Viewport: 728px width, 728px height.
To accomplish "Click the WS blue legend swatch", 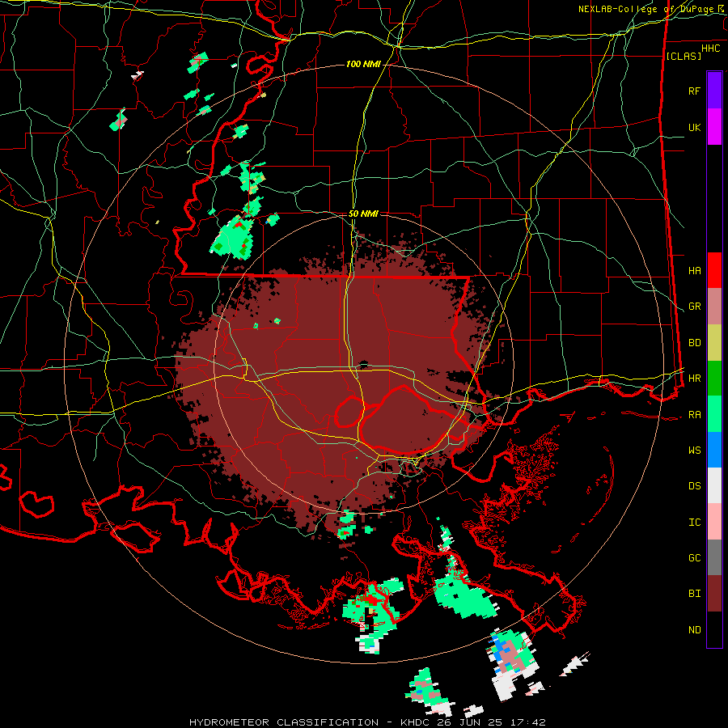I will coord(714,450).
